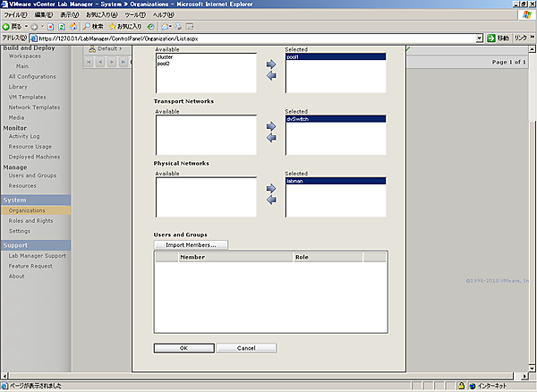The width and height of the screenshot is (537, 392).
Task: Open the お気に入り(A) menu
Action: (102, 15)
